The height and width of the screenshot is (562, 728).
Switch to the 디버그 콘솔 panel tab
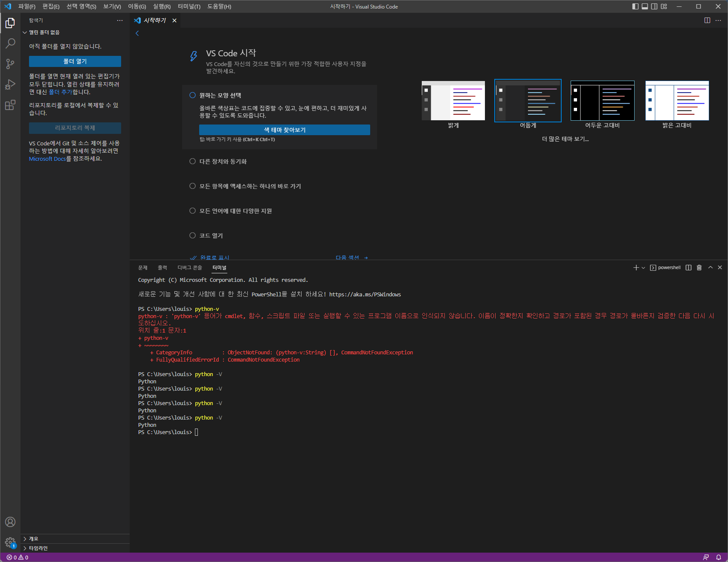tap(190, 268)
